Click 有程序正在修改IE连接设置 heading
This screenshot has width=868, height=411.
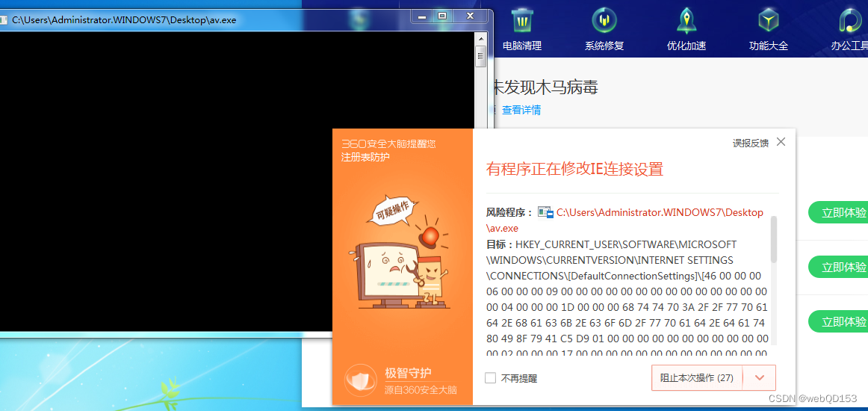[x=574, y=169]
